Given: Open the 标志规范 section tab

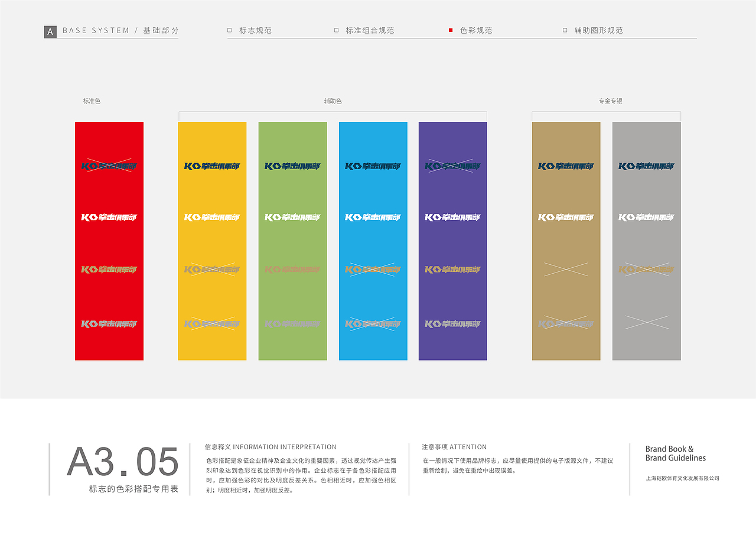Looking at the screenshot, I should (x=256, y=30).
